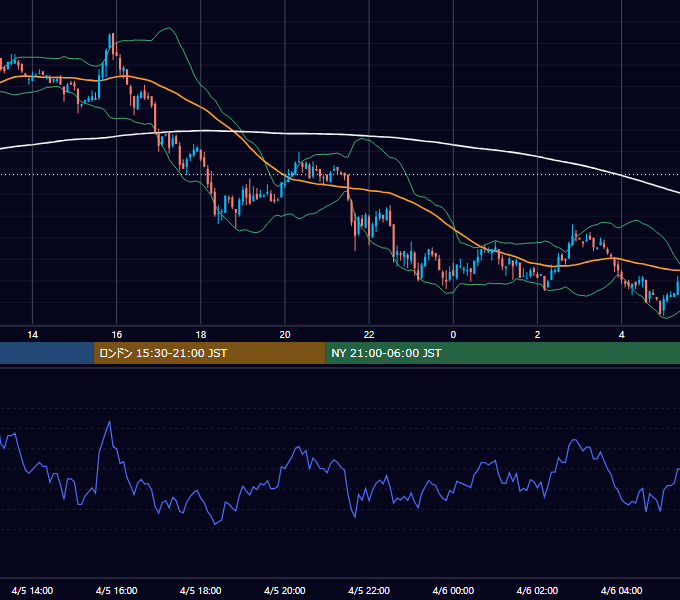
Task: Click the 4/5 16:00 date label
Action: point(117,590)
